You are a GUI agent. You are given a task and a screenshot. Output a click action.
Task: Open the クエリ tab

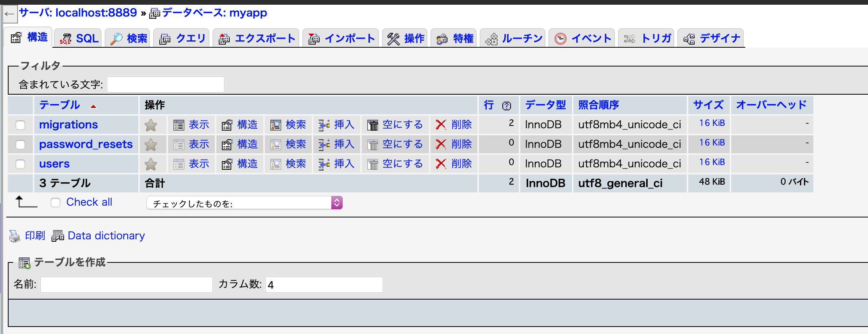(x=182, y=38)
